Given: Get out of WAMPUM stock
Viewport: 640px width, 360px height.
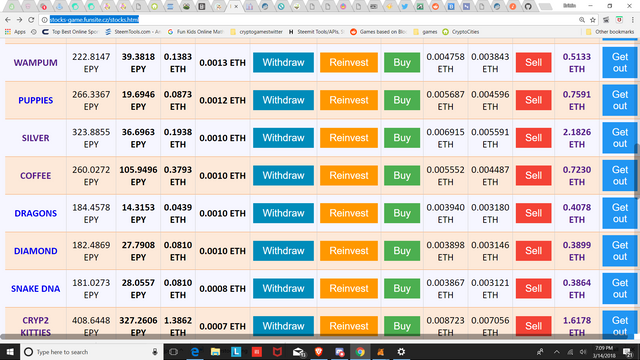Looking at the screenshot, I should pyautogui.click(x=620, y=62).
